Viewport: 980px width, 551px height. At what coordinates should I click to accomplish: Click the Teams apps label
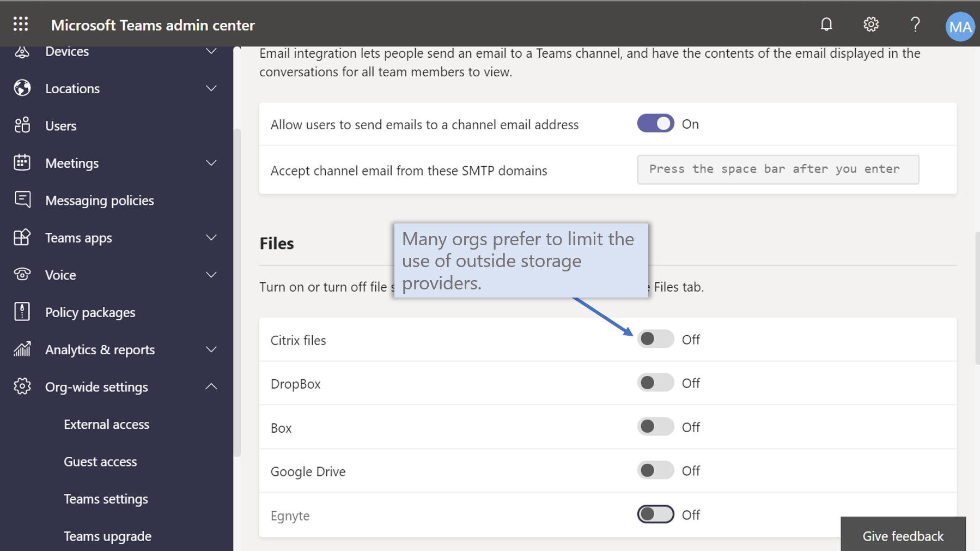[x=78, y=238]
